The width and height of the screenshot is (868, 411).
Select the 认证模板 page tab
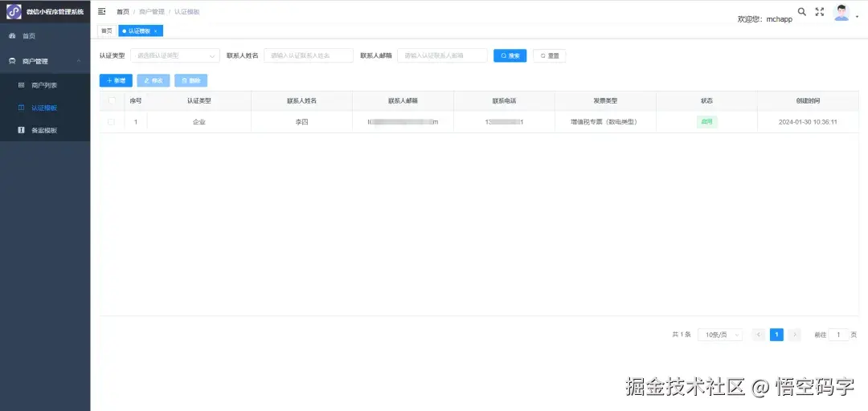(x=139, y=31)
